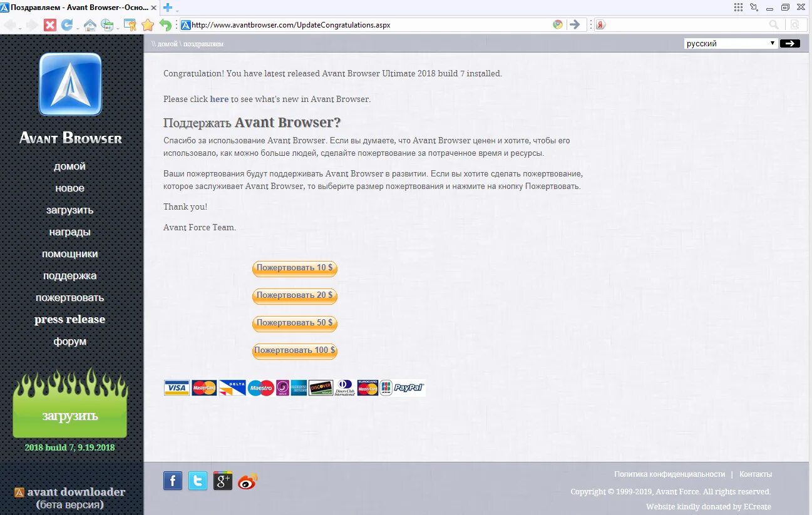
Task: Click the Пожертвовать 10 $ button
Action: [x=294, y=268]
